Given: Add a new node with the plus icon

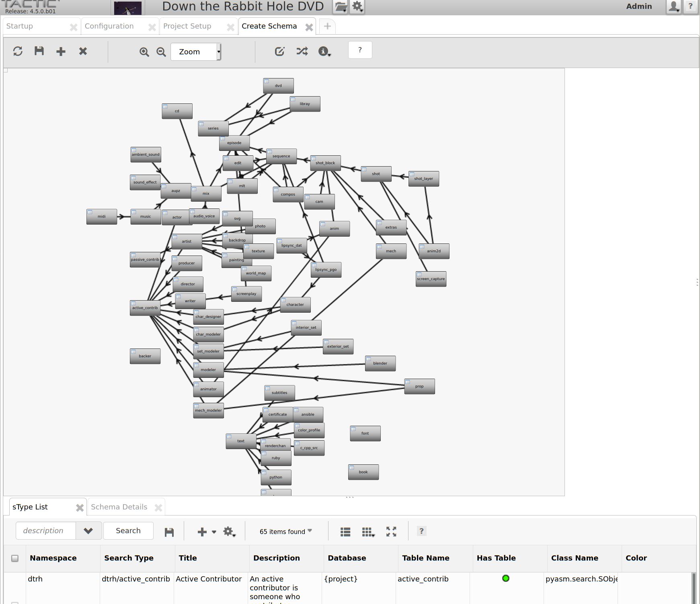Looking at the screenshot, I should click(x=61, y=52).
